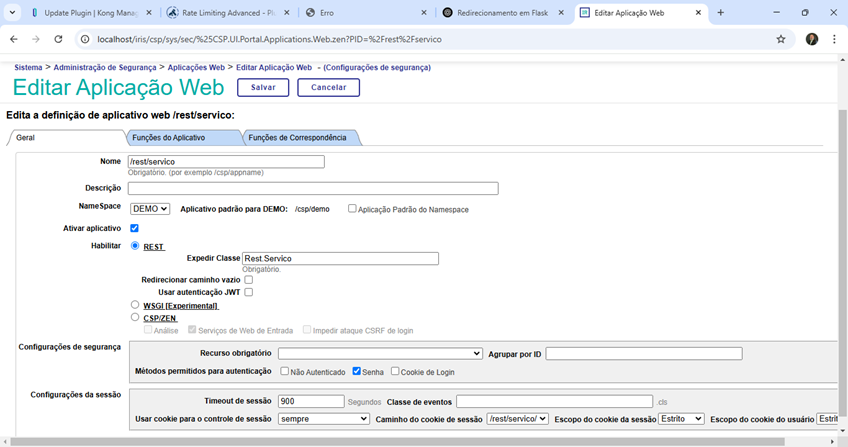
Task: Open a new browser tab
Action: [x=721, y=12]
